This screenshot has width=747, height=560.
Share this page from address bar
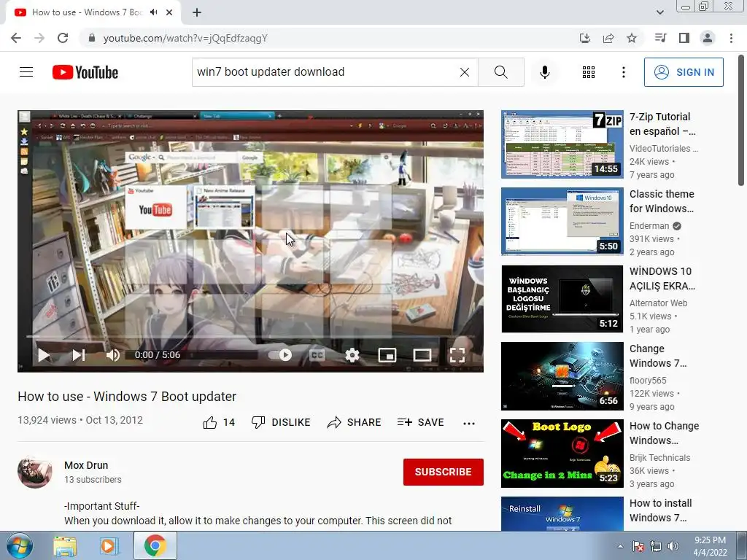(x=608, y=38)
